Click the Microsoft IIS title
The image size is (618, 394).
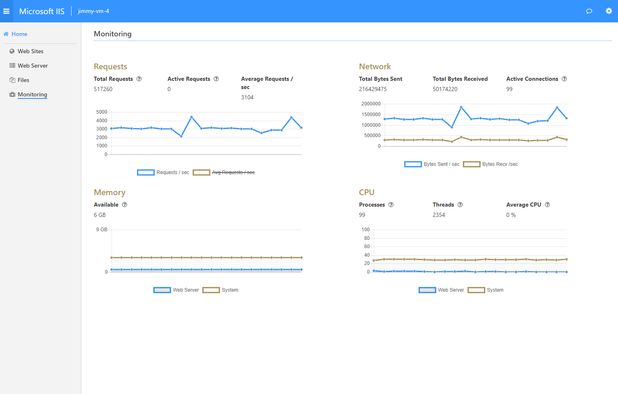(x=41, y=11)
